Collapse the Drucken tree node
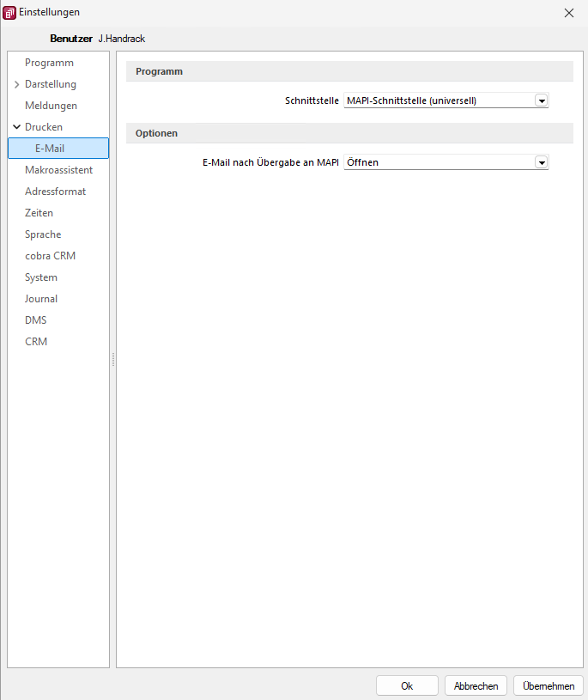Viewport: 588px width, 700px height. click(16, 127)
